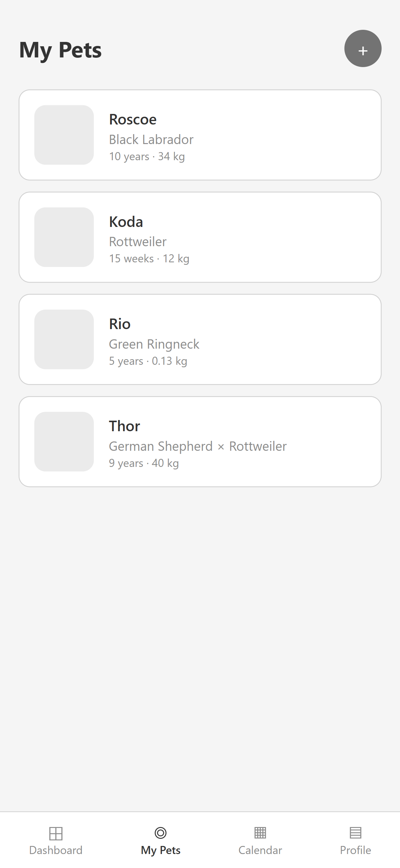Open Koda's pet name link
This screenshot has height=868, width=400.
click(126, 222)
